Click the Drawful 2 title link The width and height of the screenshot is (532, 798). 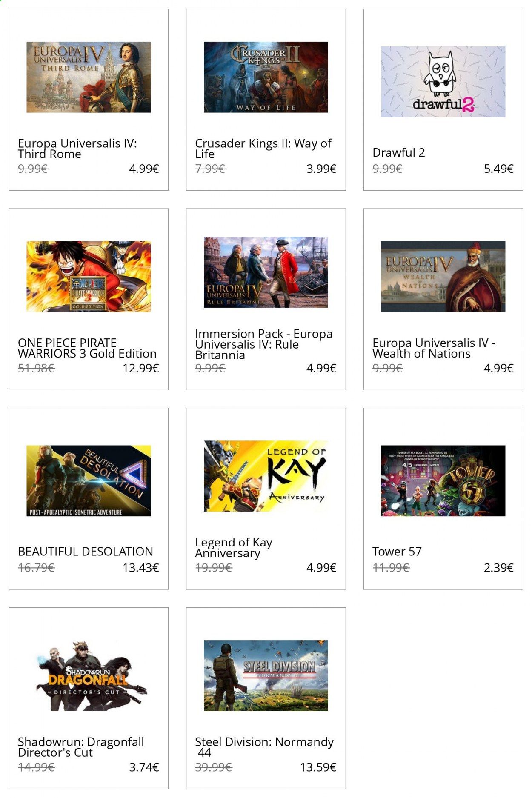point(399,152)
